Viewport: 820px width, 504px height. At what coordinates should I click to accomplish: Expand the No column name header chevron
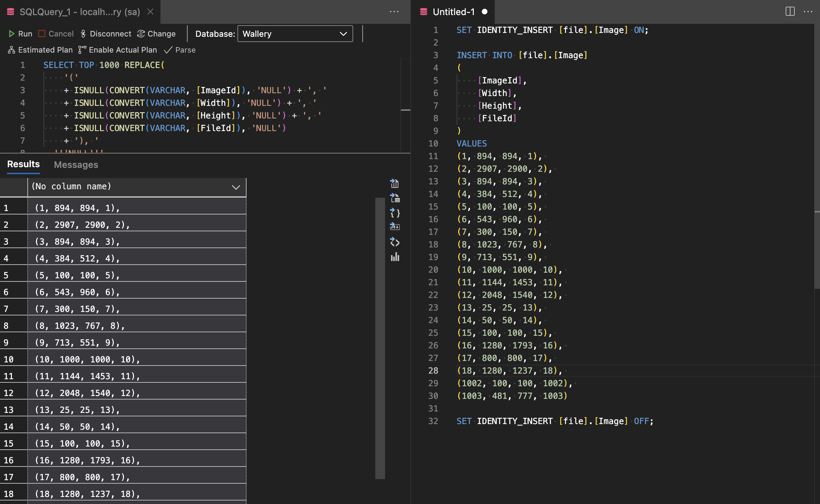click(236, 187)
